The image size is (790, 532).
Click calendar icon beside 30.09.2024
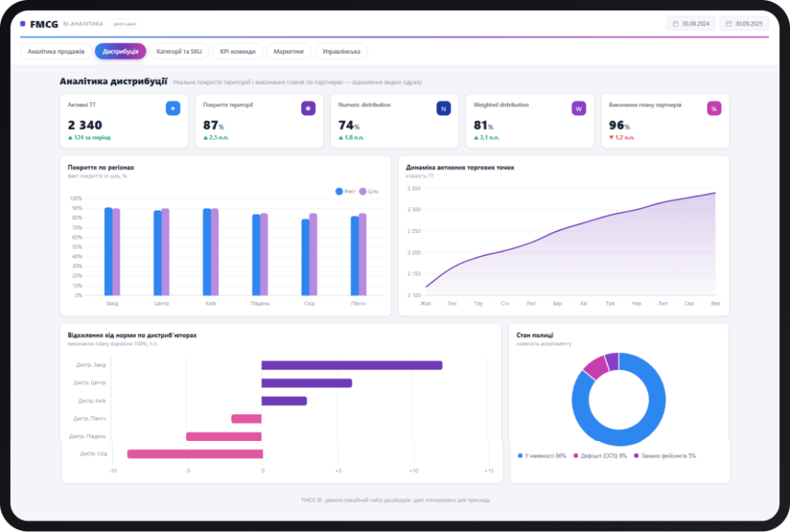click(676, 24)
